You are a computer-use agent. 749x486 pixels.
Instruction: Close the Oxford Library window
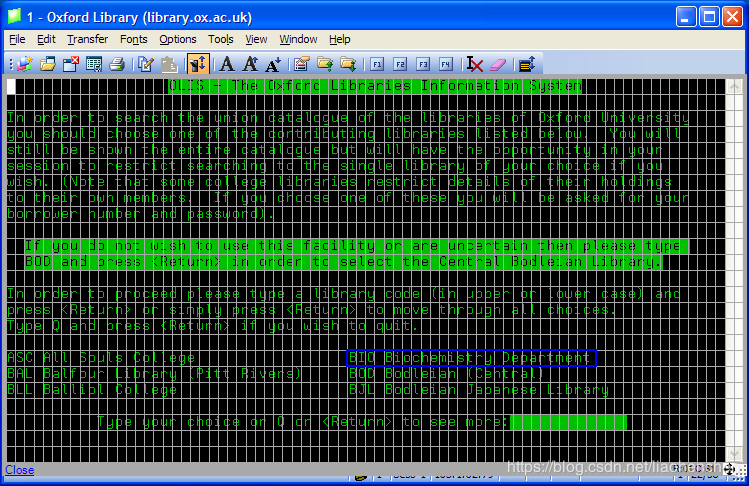click(732, 17)
